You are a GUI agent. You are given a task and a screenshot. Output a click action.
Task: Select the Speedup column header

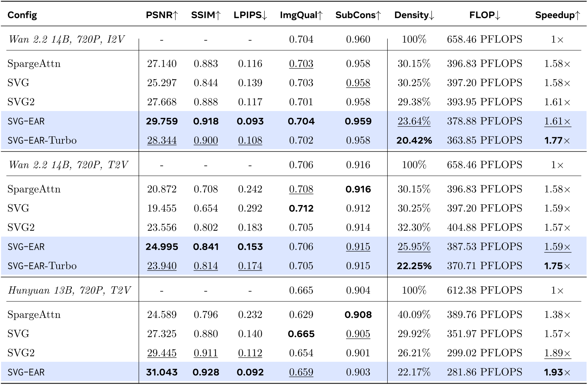pos(557,15)
